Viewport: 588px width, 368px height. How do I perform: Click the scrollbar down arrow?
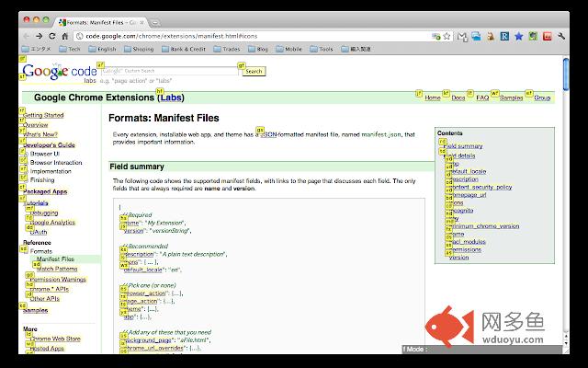(x=566, y=343)
